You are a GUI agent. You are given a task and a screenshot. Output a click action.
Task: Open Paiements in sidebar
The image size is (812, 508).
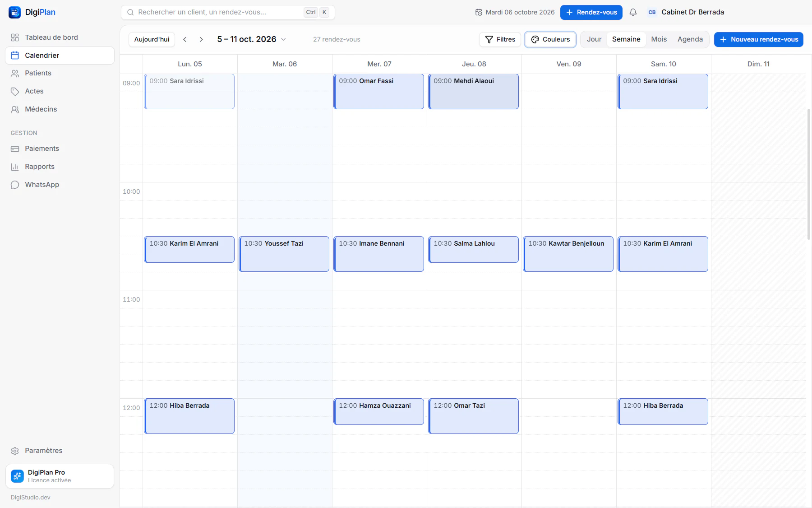pos(60,149)
